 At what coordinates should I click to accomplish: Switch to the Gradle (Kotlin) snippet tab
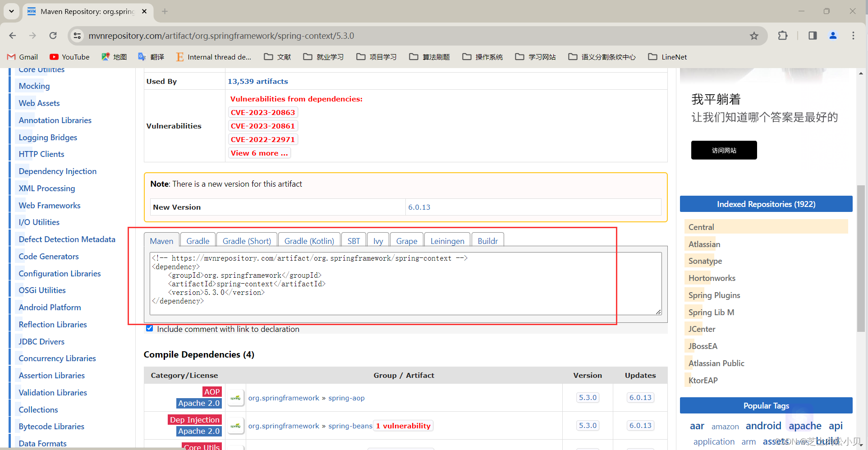point(309,240)
